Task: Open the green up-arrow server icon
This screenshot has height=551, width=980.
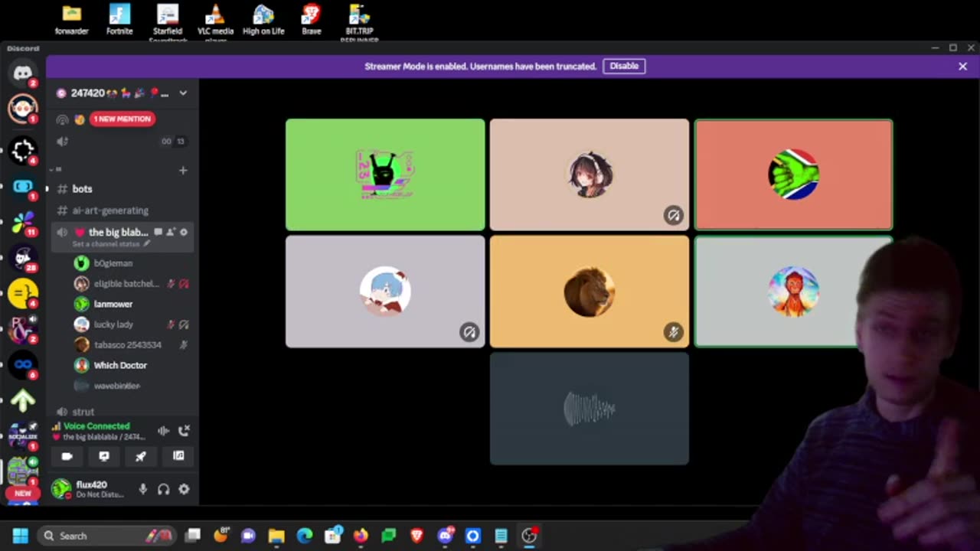Action: pyautogui.click(x=23, y=400)
